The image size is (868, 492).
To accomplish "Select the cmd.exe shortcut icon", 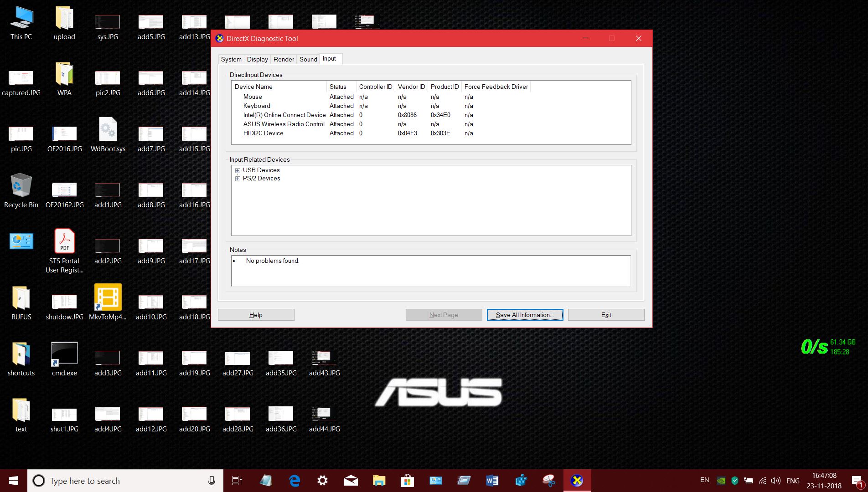I will pos(64,359).
